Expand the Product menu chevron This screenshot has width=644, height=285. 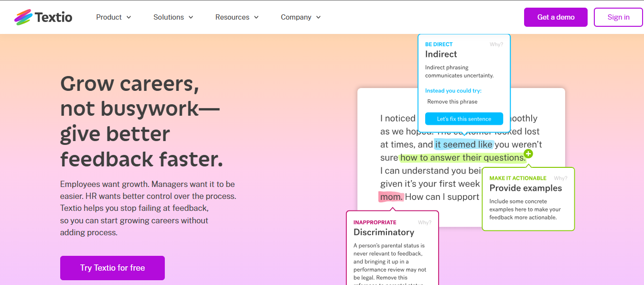[x=129, y=17]
